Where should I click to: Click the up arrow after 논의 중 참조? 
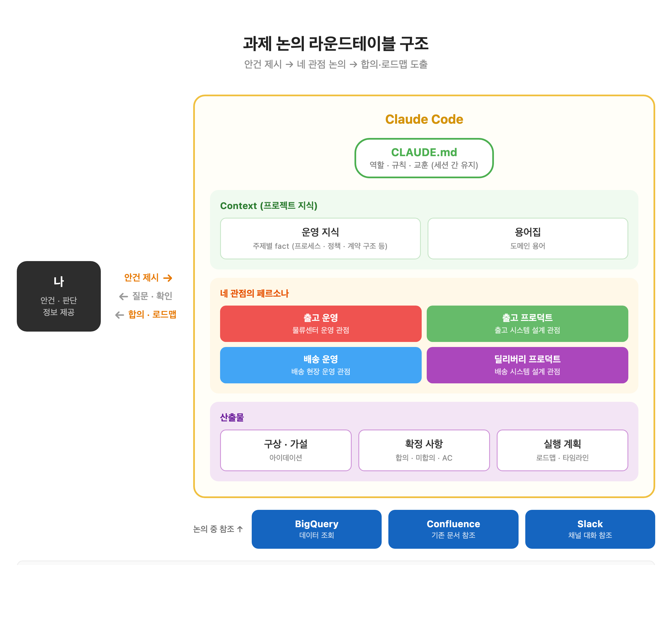(x=240, y=529)
